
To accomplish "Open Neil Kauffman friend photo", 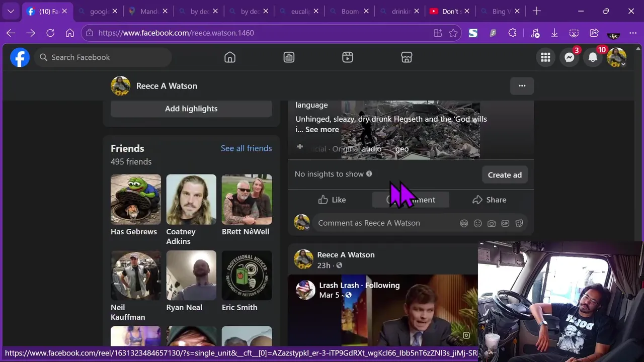I will pyautogui.click(x=136, y=275).
